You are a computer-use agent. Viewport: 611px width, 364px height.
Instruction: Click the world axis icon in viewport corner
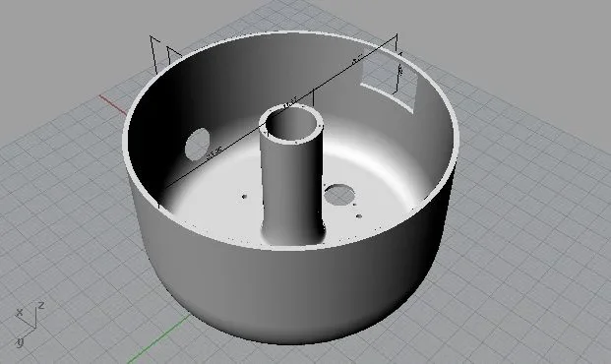[x=30, y=324]
